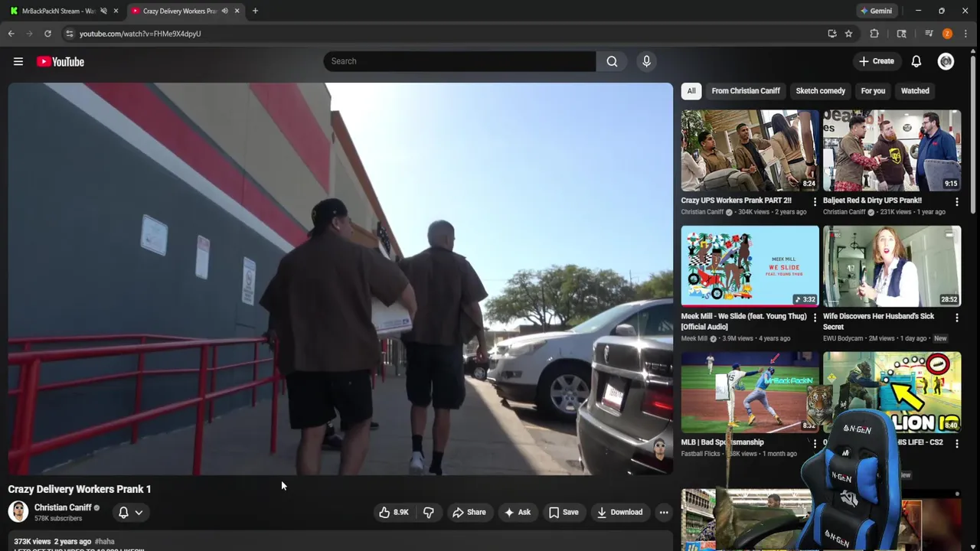The width and height of the screenshot is (980, 551).
Task: Open MLB Bad Sportsmanship video thumbnail
Action: 750,392
